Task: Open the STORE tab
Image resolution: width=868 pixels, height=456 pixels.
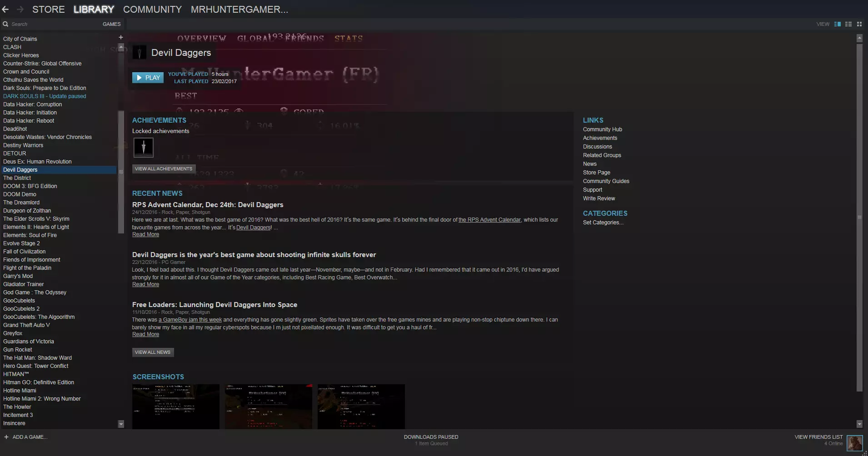Action: click(49, 10)
